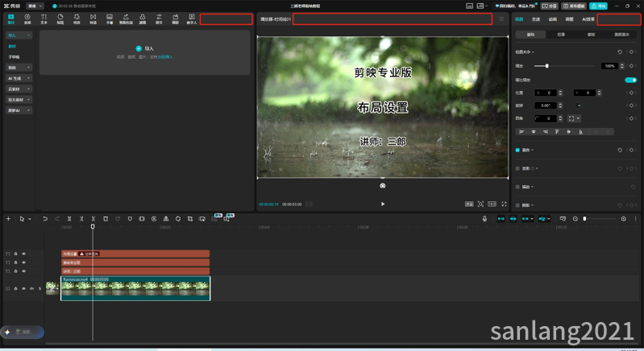Hide the 布局设置 text track with its eye icon
The height and width of the screenshot is (351, 644).
[24, 254]
